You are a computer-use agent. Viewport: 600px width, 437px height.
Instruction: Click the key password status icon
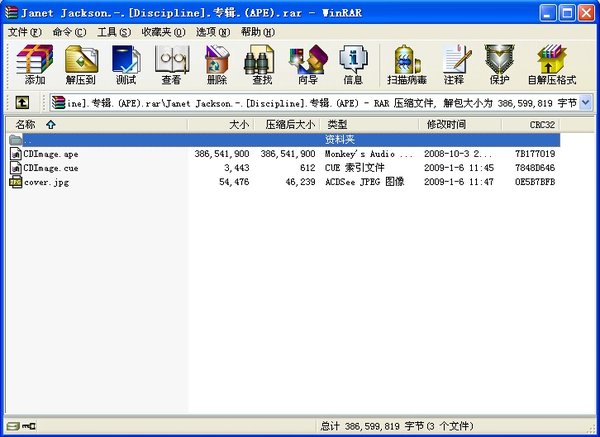pos(29,426)
